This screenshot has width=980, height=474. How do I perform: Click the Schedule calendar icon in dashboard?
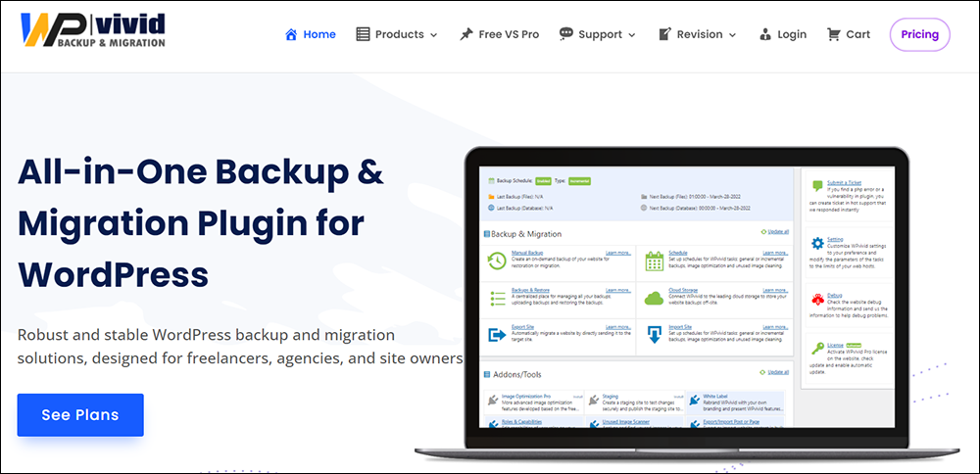click(654, 261)
